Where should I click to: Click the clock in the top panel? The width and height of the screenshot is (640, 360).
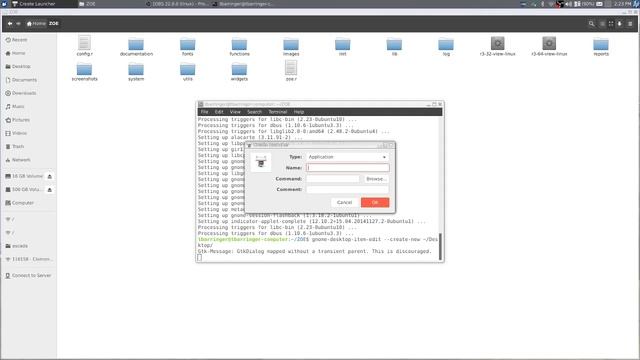pyautogui.click(x=622, y=4)
